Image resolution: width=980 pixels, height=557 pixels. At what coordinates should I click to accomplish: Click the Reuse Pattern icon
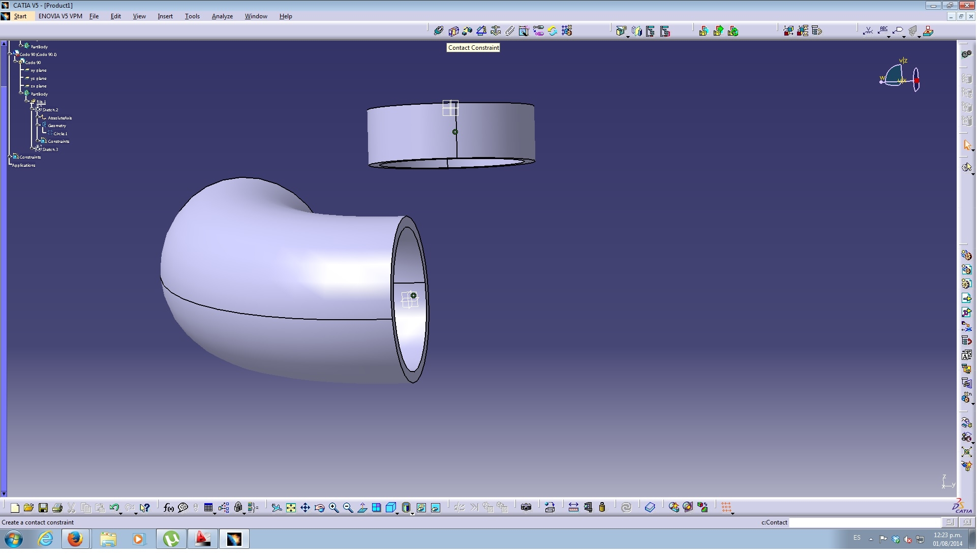coord(567,31)
